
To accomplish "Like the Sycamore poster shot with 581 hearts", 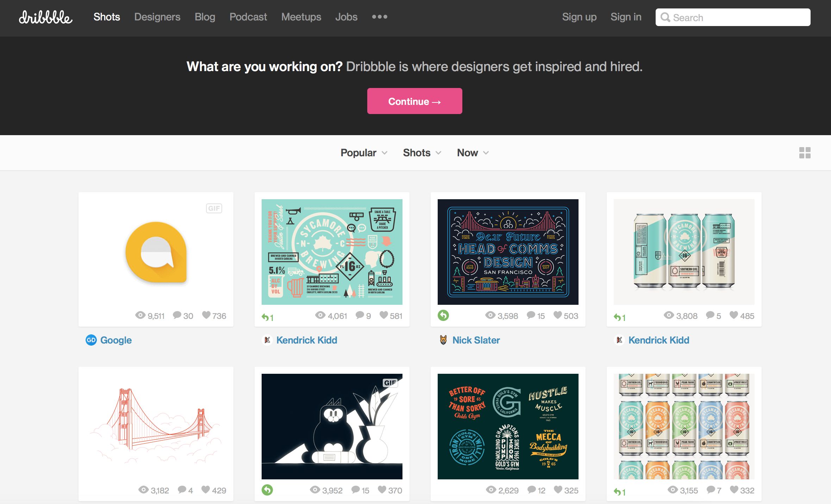I will 384,315.
